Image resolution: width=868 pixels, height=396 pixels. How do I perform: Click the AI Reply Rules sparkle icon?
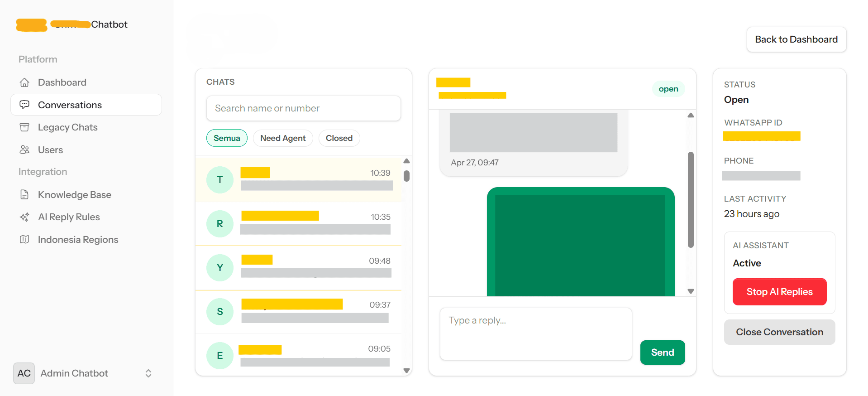24,217
